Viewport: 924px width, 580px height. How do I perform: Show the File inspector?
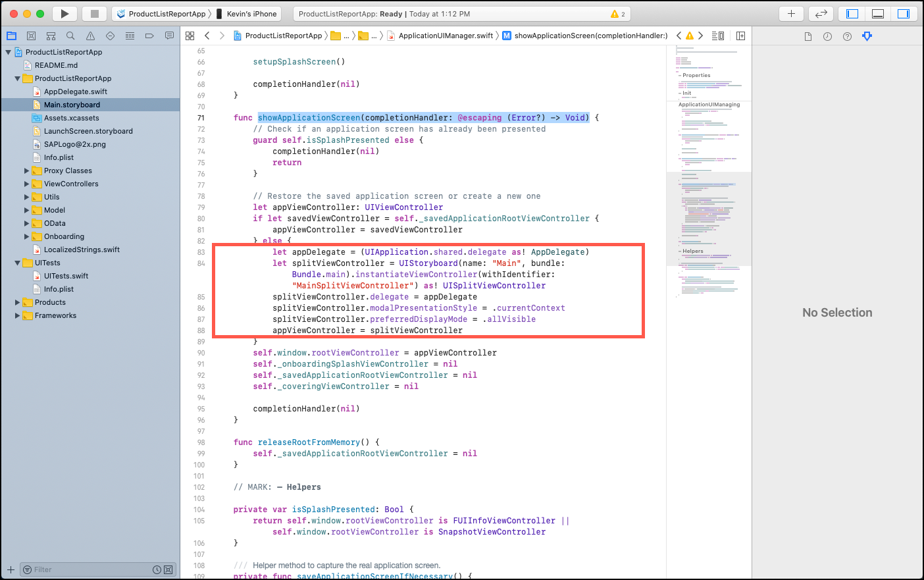808,36
